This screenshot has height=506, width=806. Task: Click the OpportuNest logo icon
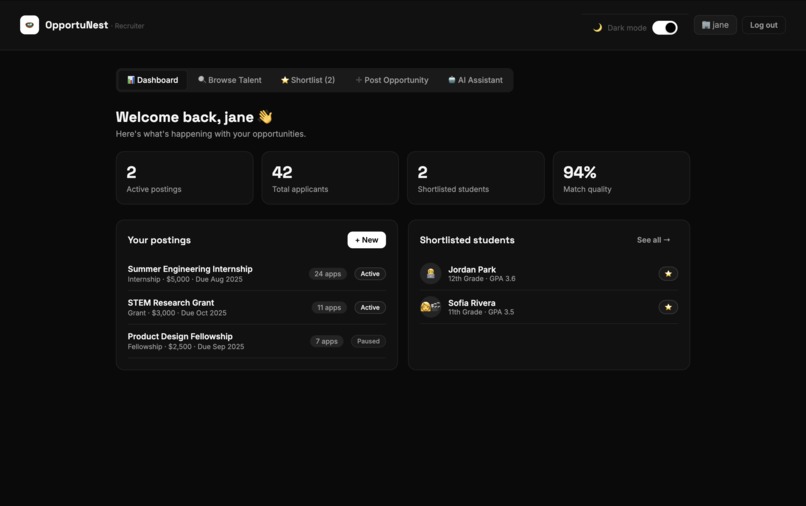point(29,25)
